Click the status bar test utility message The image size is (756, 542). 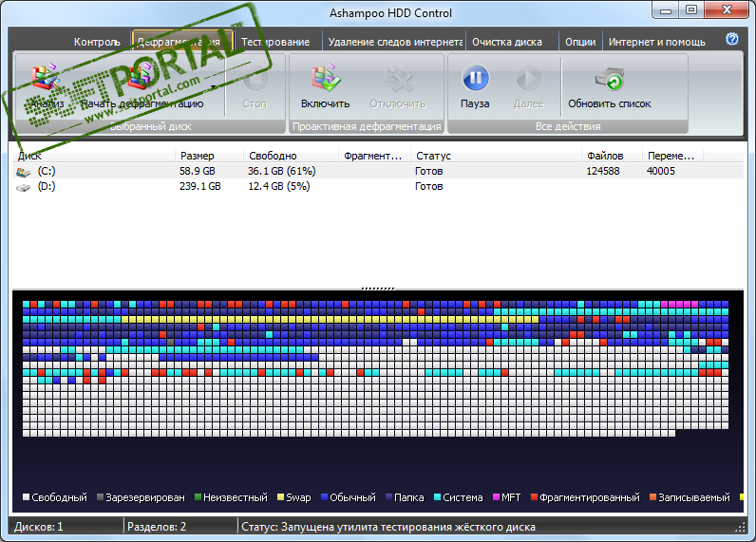(x=388, y=527)
